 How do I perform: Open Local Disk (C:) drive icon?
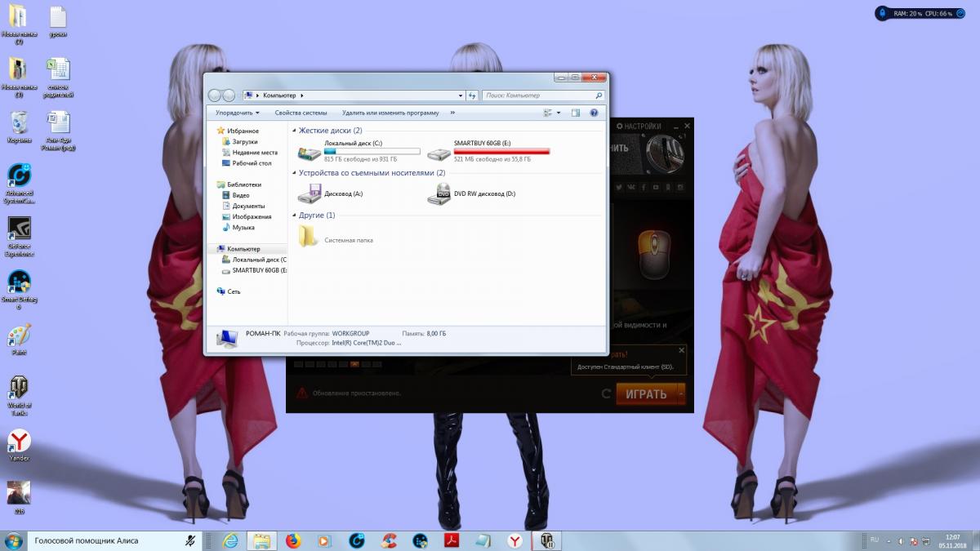point(310,153)
